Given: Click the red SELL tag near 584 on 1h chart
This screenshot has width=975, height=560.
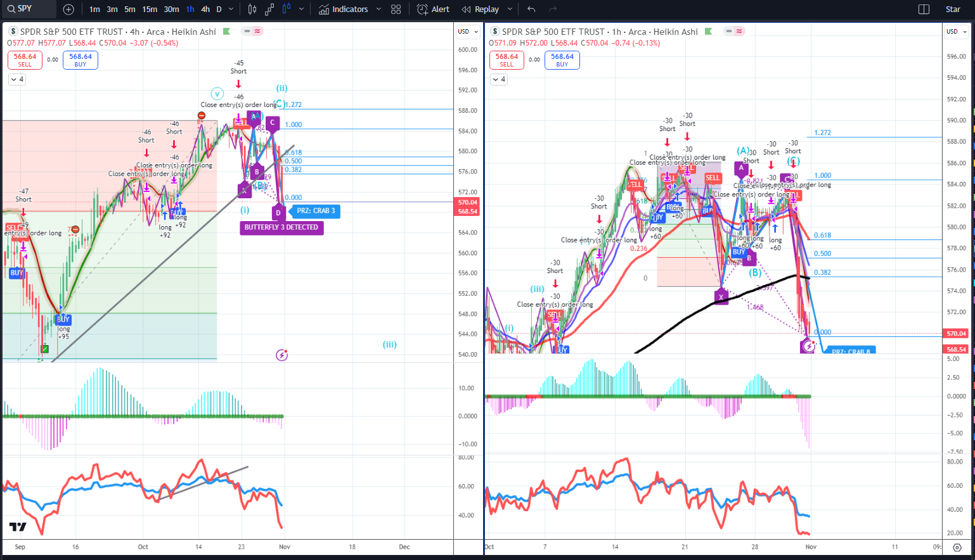Looking at the screenshot, I should pos(713,178).
